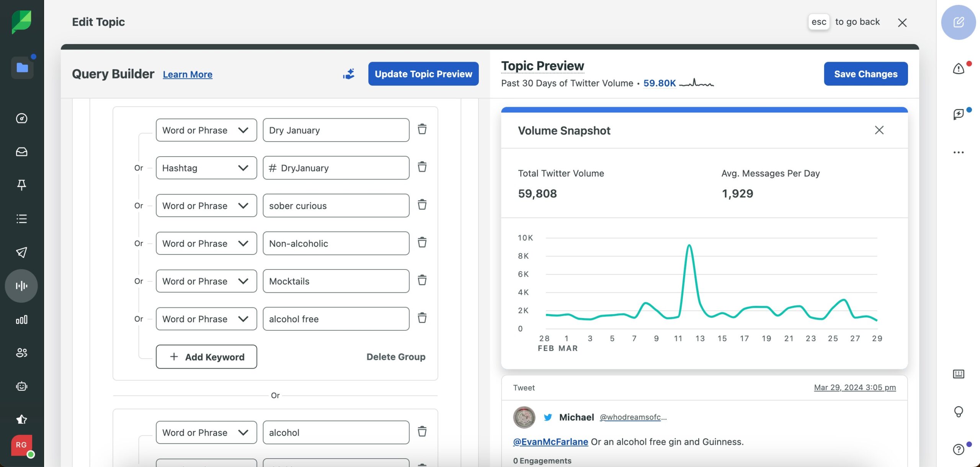
Task: Click Update Topic Preview button
Action: click(x=423, y=74)
